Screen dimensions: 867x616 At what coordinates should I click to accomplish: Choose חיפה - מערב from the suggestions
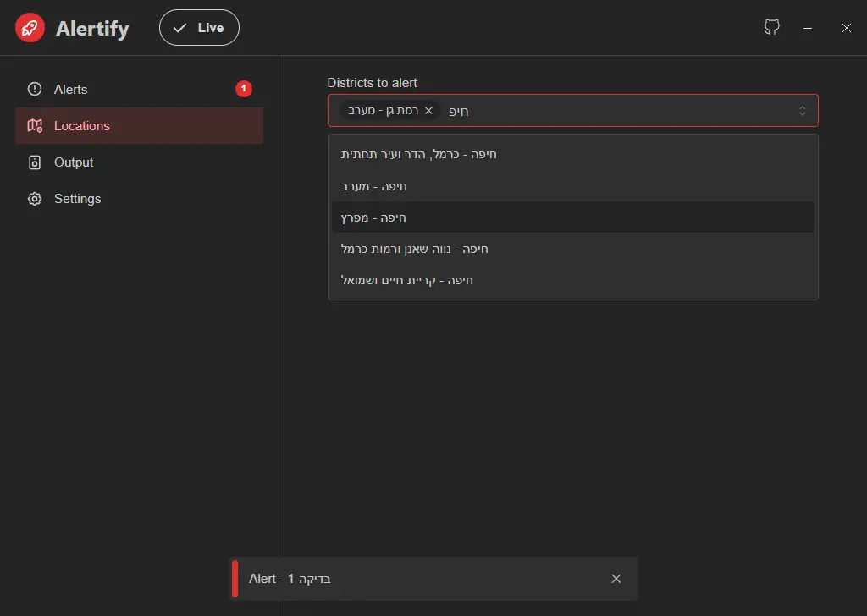click(x=572, y=185)
